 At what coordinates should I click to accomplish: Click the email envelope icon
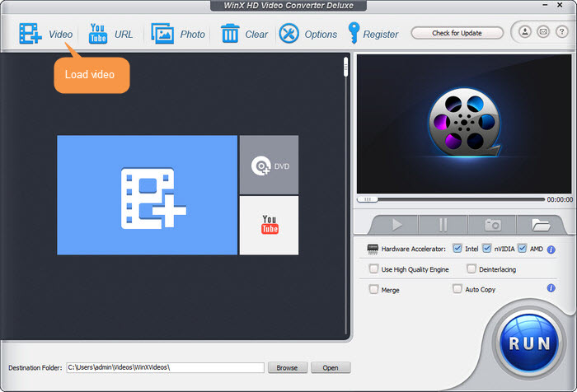point(543,32)
